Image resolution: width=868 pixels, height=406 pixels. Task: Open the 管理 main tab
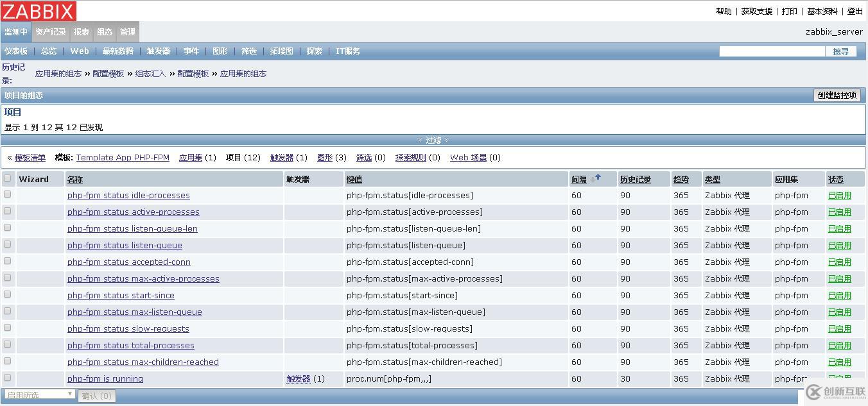pyautogui.click(x=128, y=32)
